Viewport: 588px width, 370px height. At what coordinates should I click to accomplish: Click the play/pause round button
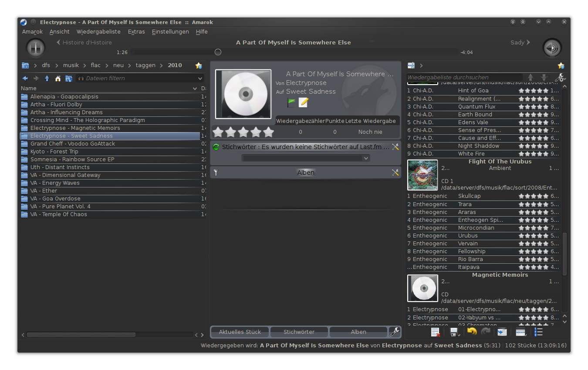(36, 48)
